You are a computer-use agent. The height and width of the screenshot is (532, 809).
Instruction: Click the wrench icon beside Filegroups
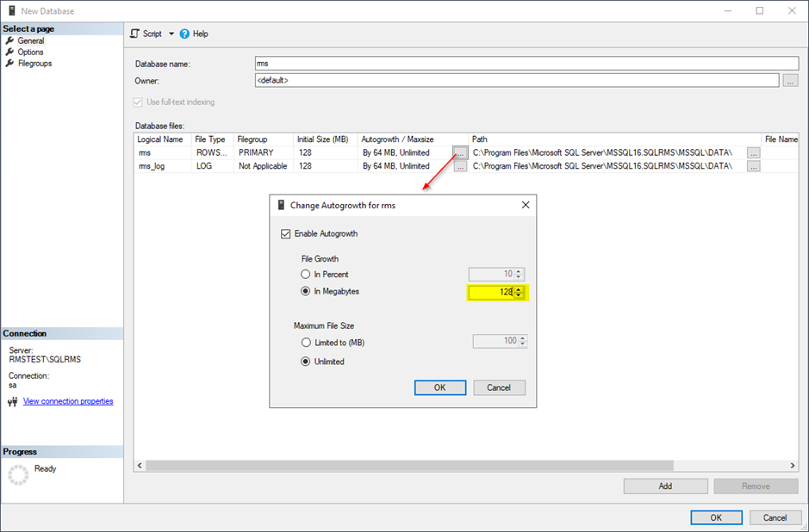(x=9, y=64)
